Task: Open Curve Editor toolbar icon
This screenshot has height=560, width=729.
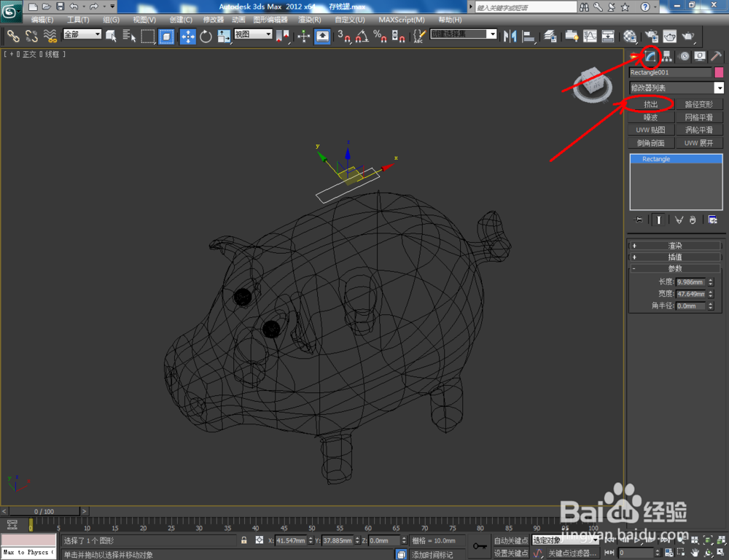Action: point(590,36)
